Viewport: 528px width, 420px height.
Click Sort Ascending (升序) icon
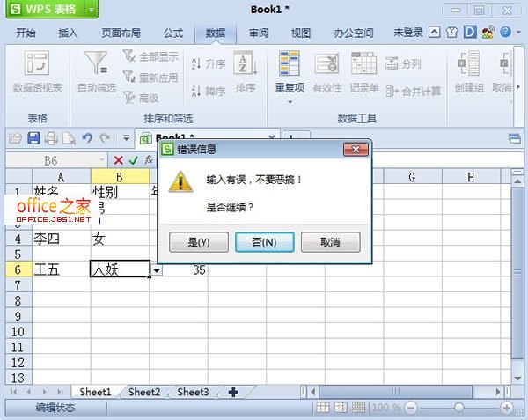click(x=196, y=63)
